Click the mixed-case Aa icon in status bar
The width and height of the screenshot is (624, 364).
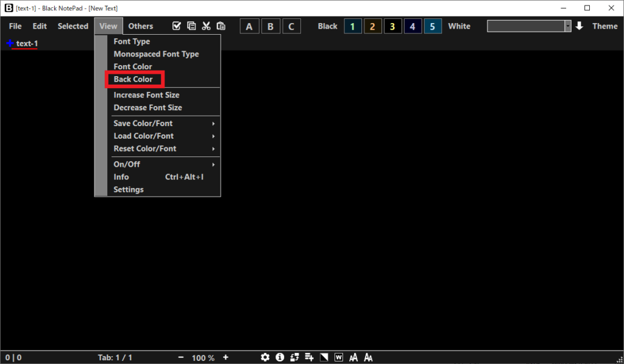(x=368, y=357)
